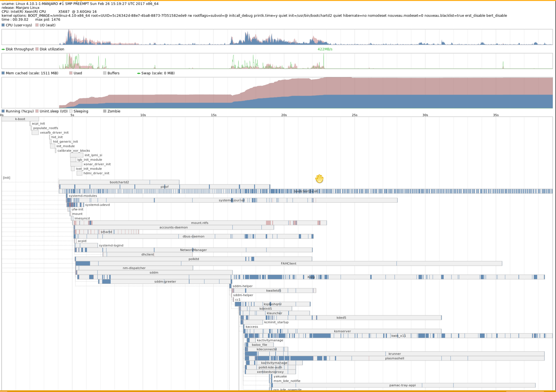Select the plasmashell process bar
Image resolution: width=556 pixels, height=392 pixels.
(395, 358)
